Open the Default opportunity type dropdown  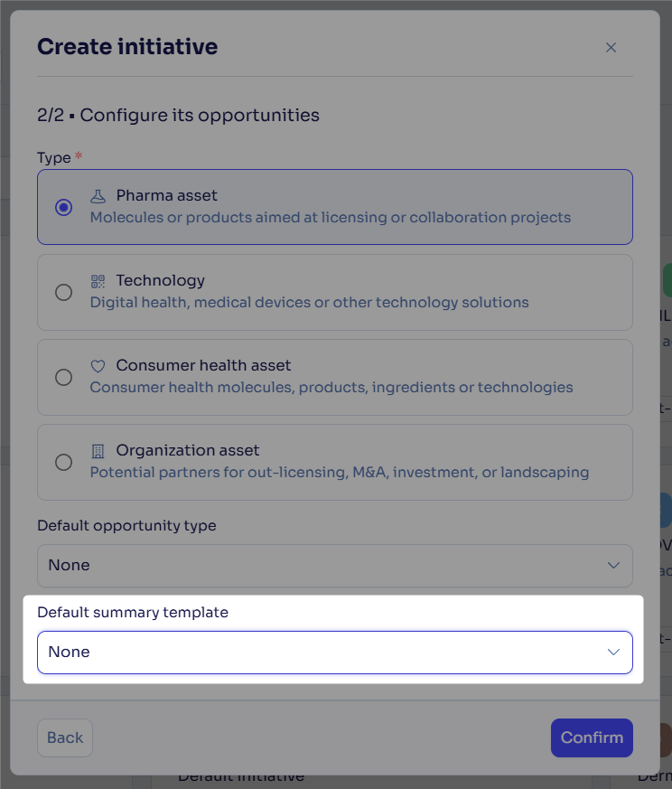point(335,566)
